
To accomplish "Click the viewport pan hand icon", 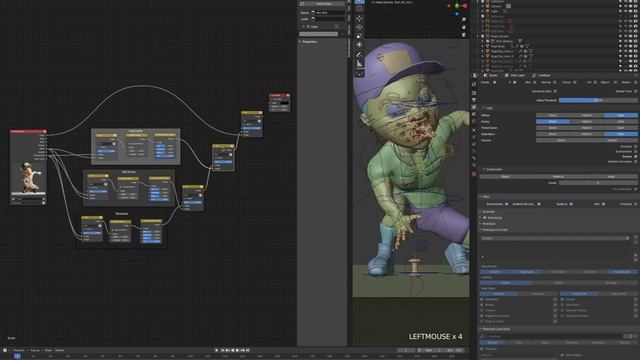I will click(464, 27).
